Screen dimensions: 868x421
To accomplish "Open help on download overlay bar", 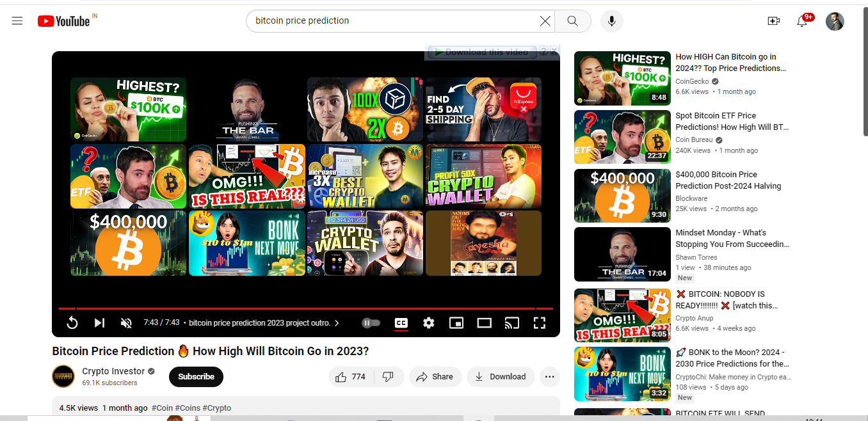I will pyautogui.click(x=543, y=51).
